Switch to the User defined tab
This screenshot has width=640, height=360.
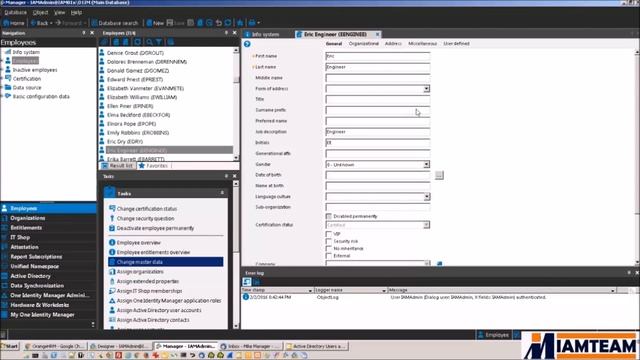(456, 44)
